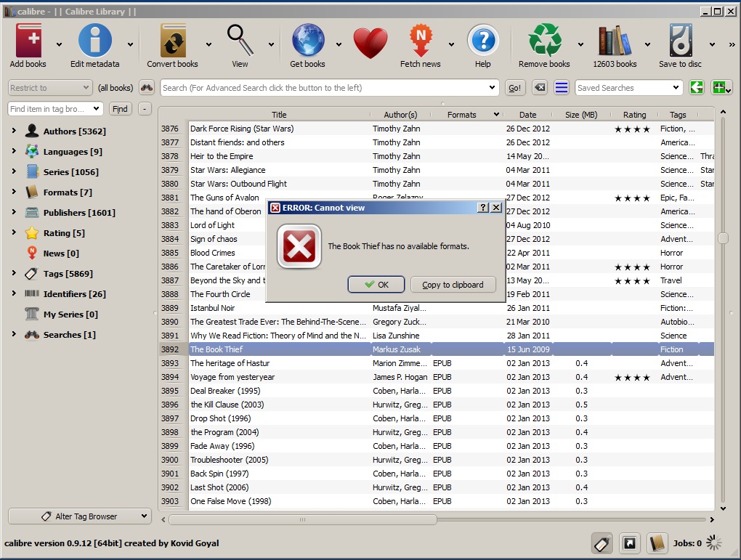This screenshot has height=560, width=741.
Task: Expand the Authors [5362] tree node
Action: pyautogui.click(x=14, y=131)
